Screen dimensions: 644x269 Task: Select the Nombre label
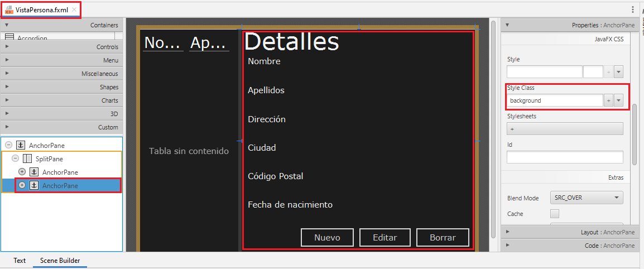click(x=264, y=61)
